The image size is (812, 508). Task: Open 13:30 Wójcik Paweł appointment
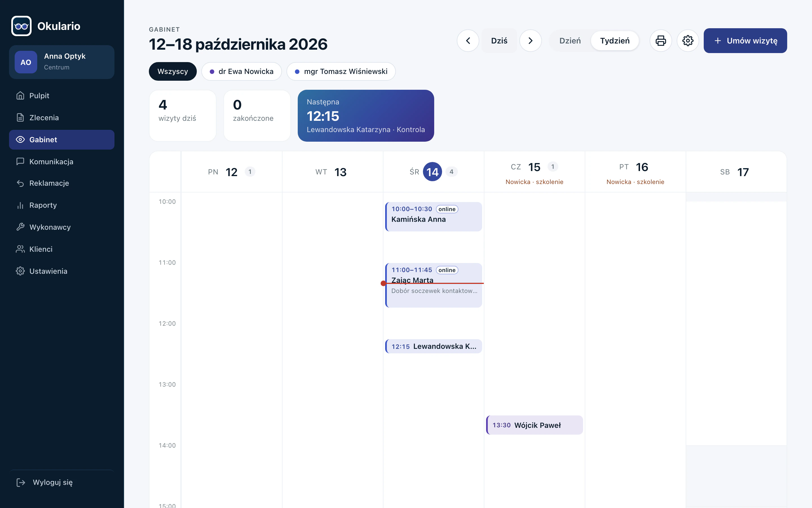(535, 425)
